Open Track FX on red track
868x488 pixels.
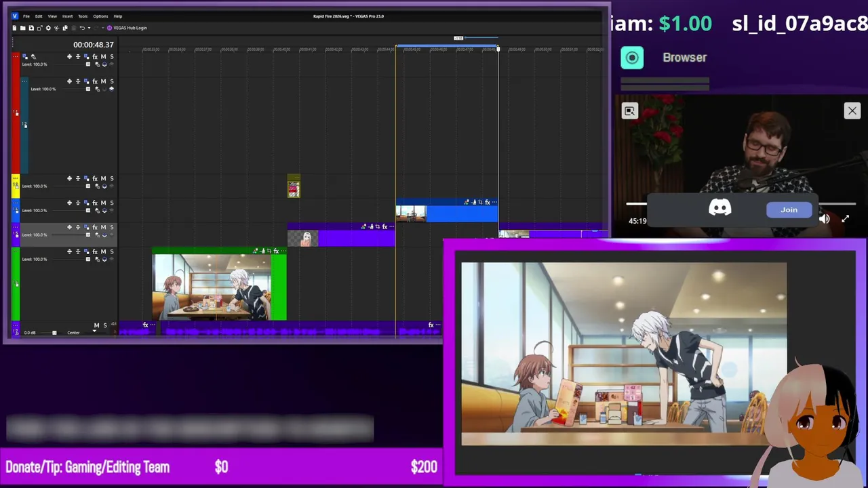point(95,56)
